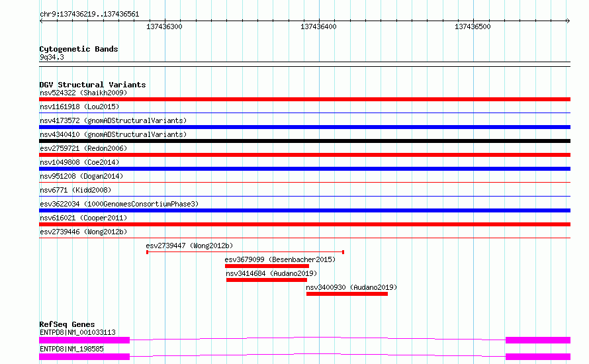Select the 9q34.3 band label
Viewport: 589px width, 364px height.
(x=52, y=57)
